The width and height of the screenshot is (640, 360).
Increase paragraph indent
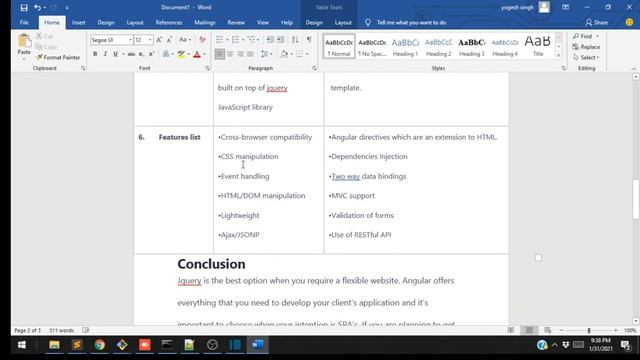(x=280, y=40)
